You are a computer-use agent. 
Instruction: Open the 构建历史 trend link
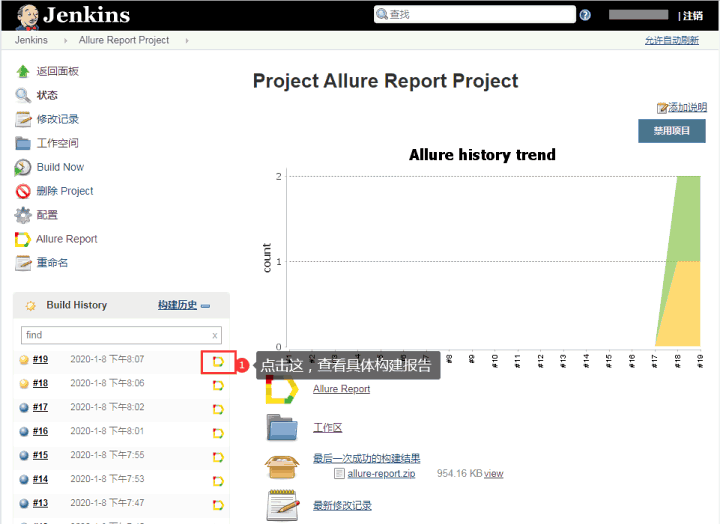(x=177, y=305)
